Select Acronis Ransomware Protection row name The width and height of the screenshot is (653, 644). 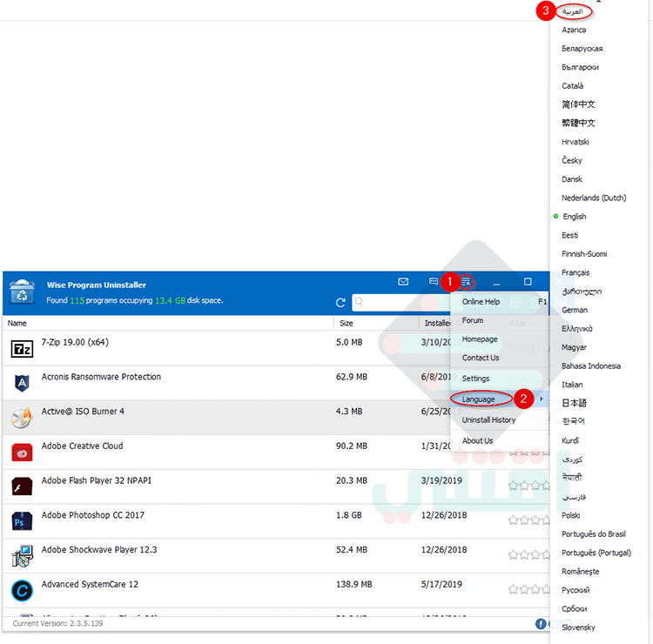(101, 377)
